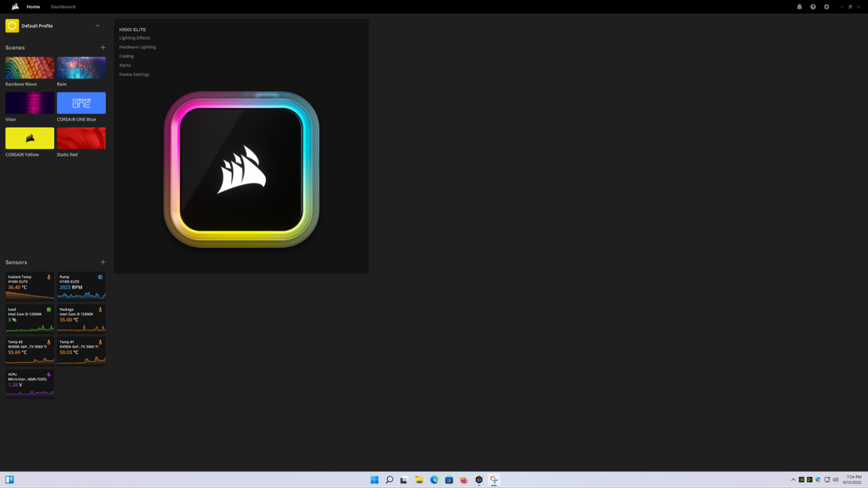This screenshot has height=488, width=868.
Task: Click thermometer icon on Coolant Temp tile
Action: 49,277
